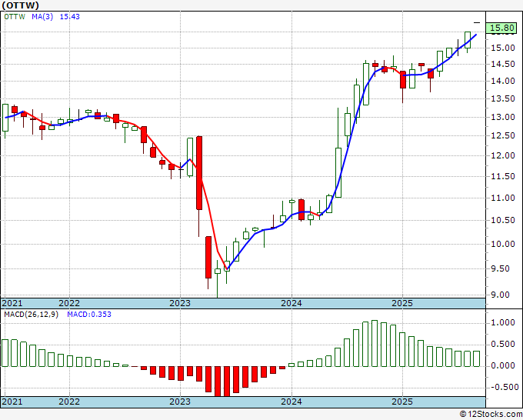Click the 1.000 MACD axis label
The width and height of the screenshot is (523, 420).
pyautogui.click(x=503, y=323)
